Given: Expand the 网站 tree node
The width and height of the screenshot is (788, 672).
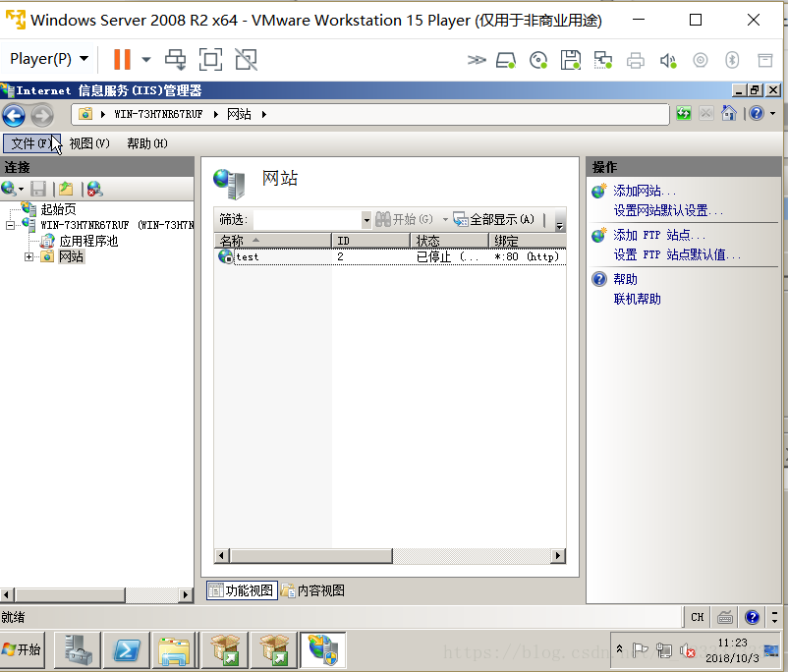Looking at the screenshot, I should click(x=29, y=256).
